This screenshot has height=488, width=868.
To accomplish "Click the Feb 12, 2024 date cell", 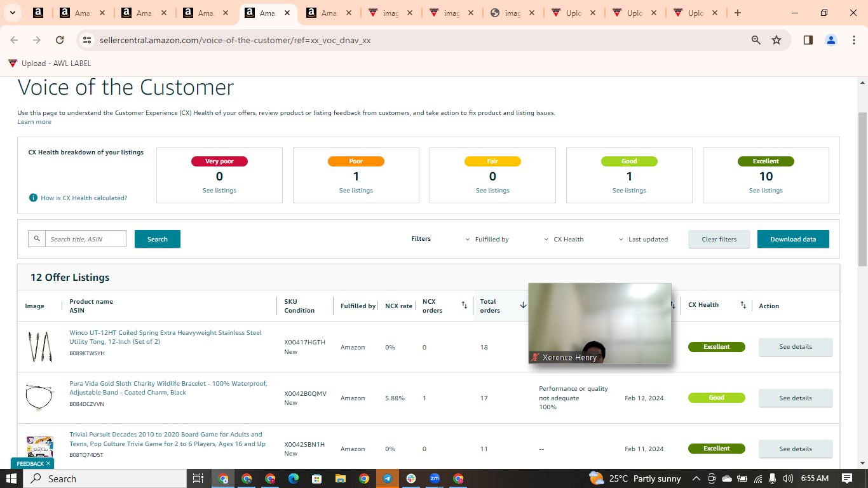I will tap(644, 398).
